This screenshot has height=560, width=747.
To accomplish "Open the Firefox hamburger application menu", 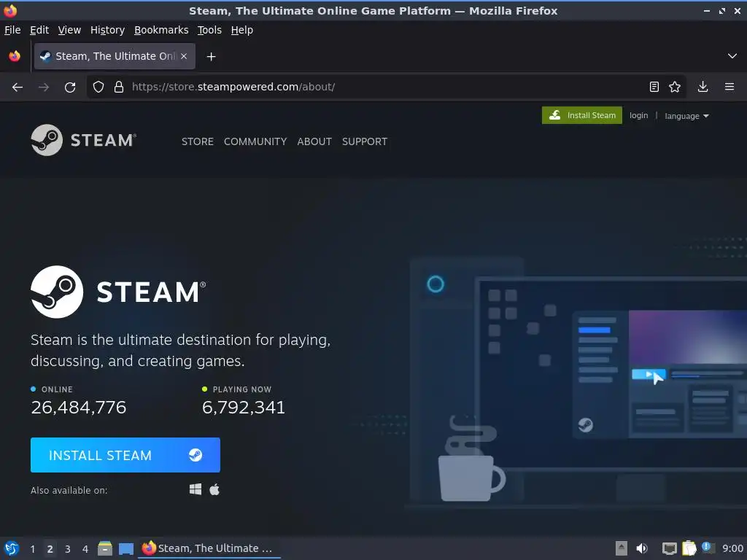I will pos(729,87).
